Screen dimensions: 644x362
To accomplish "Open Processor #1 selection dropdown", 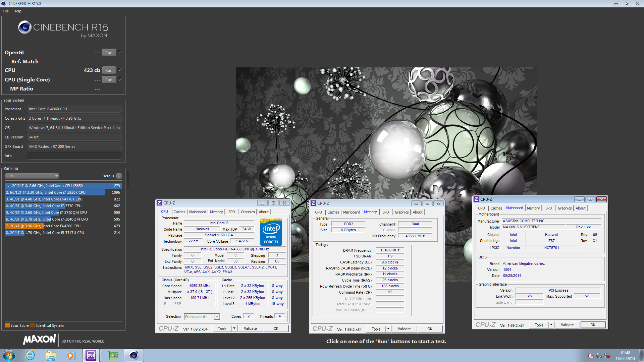I will click(x=202, y=317).
